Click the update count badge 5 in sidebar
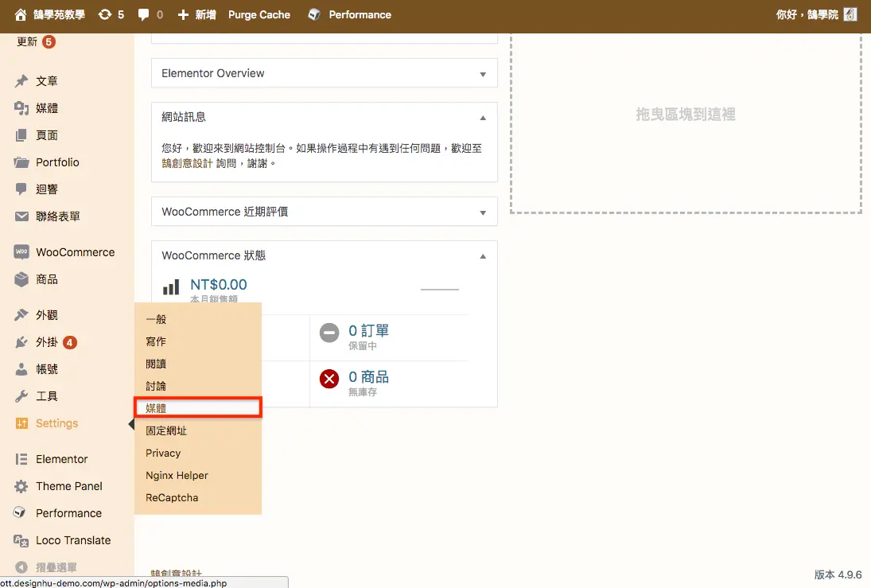Screen dimensions: 871x588 [x=49, y=41]
